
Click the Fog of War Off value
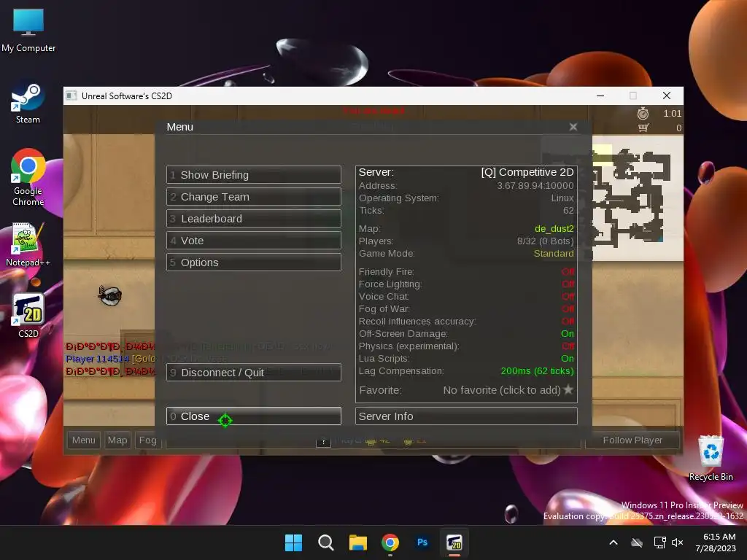coord(568,309)
